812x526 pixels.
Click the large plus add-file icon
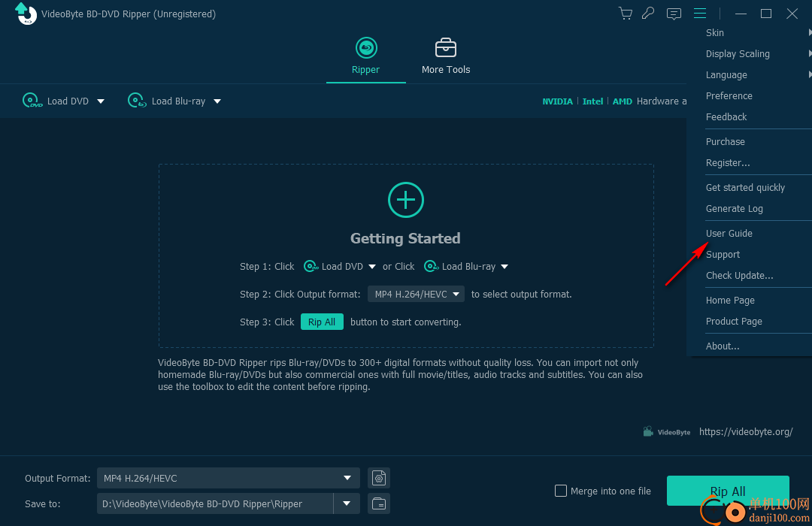(x=406, y=200)
